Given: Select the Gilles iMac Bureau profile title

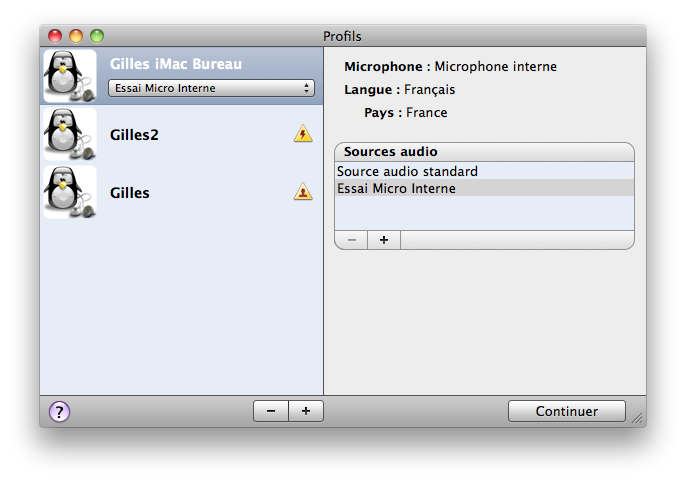Looking at the screenshot, I should [176, 64].
